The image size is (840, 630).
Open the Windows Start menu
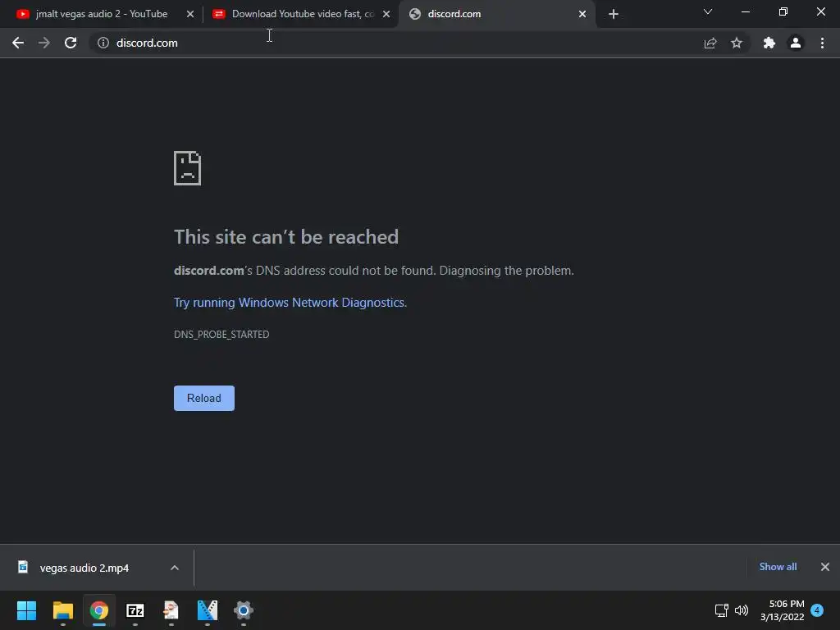[27, 610]
